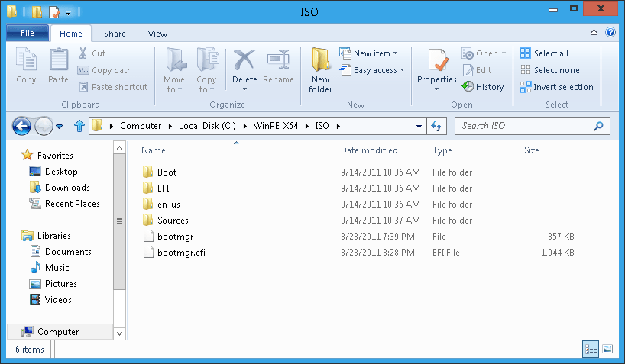625x364 pixels.
Task: Refresh the folder view
Action: coord(436,126)
